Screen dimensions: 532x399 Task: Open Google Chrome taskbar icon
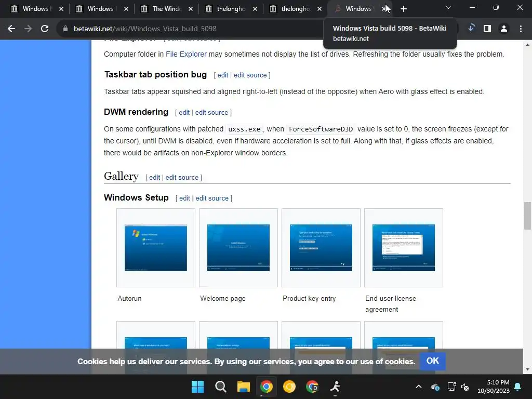pos(267,387)
